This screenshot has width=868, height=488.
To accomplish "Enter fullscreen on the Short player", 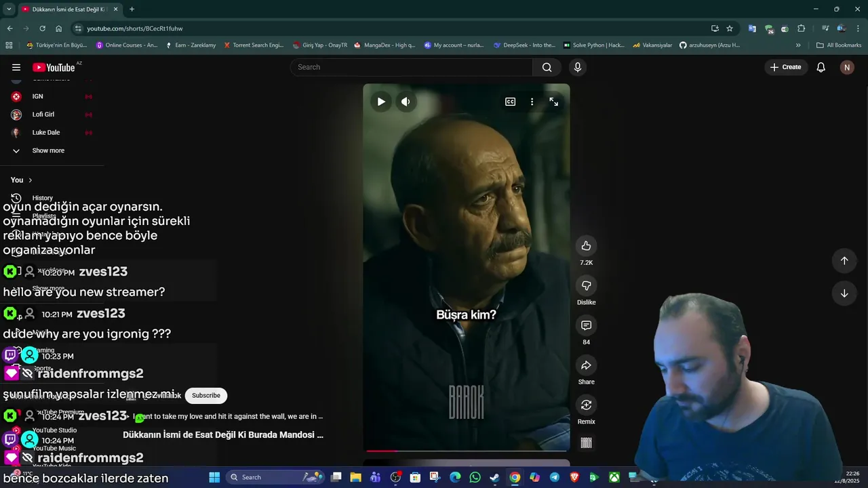I will click(554, 102).
